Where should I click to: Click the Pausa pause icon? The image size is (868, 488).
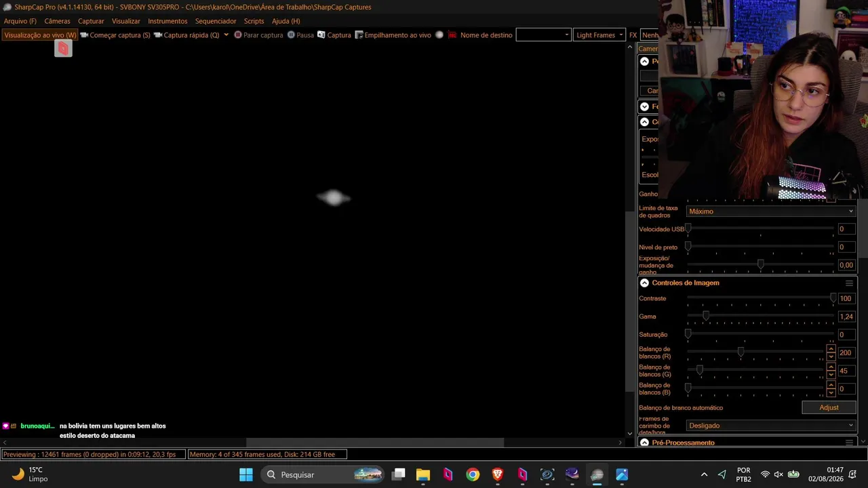point(291,35)
